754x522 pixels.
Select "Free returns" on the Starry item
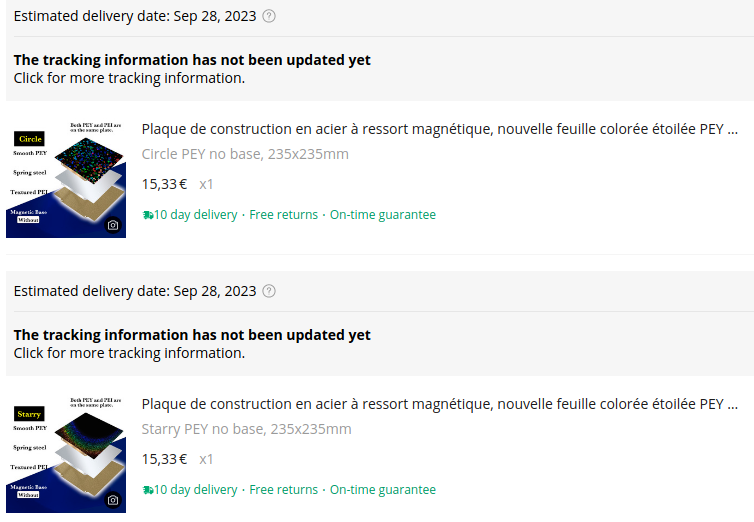(x=283, y=490)
